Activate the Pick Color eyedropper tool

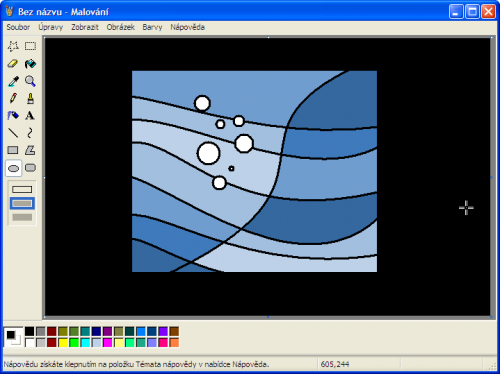13,81
